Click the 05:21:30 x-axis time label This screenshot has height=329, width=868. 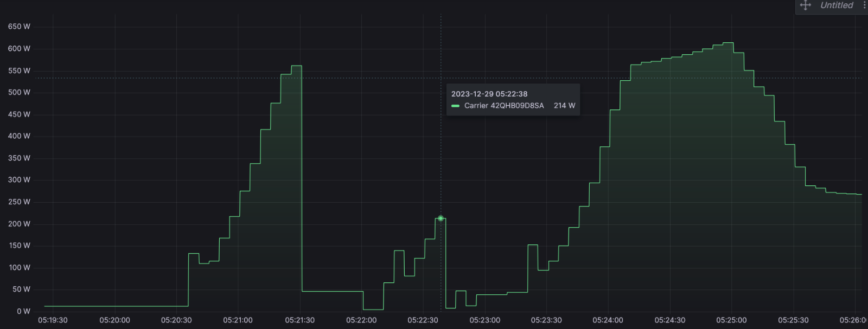click(299, 320)
